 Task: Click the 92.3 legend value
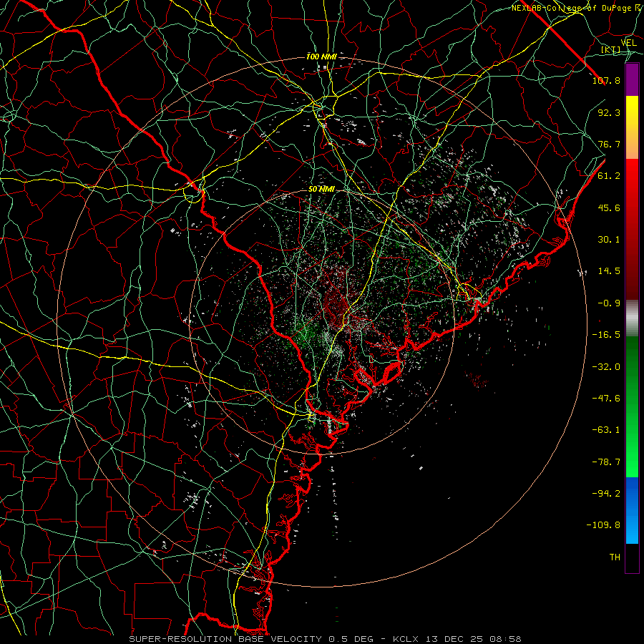click(x=609, y=112)
